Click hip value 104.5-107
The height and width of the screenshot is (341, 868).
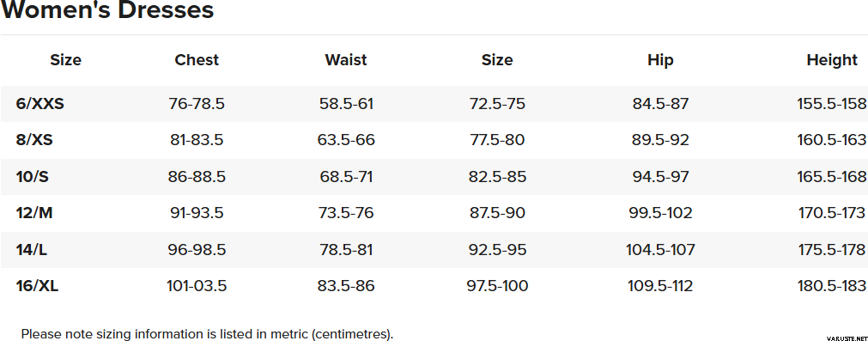pos(660,250)
